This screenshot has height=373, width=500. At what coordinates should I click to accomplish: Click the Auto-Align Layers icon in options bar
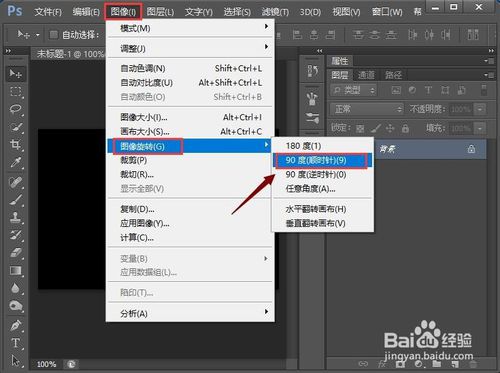click(473, 34)
